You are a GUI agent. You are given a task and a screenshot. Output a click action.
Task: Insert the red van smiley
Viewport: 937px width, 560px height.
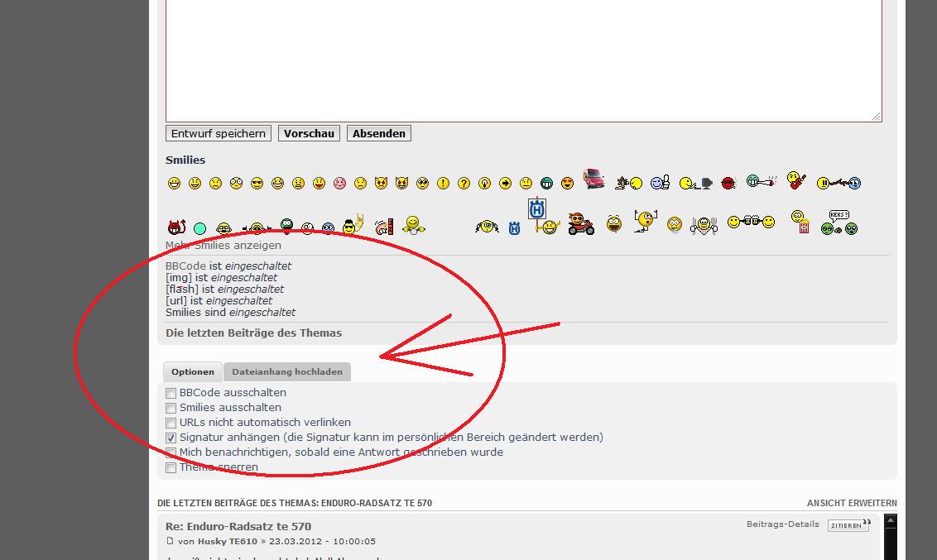pyautogui.click(x=593, y=179)
